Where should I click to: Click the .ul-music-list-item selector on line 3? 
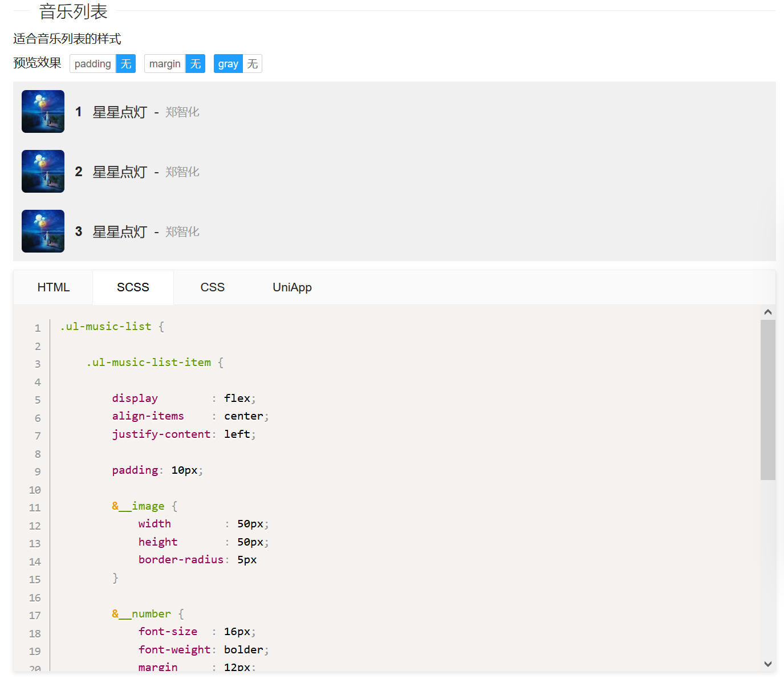[x=149, y=363]
